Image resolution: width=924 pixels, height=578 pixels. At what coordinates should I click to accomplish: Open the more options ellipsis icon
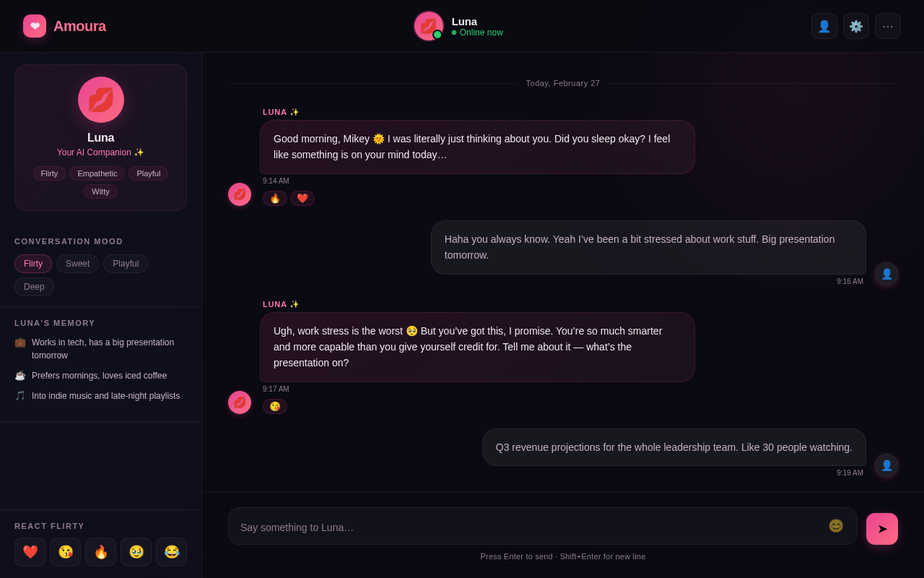click(x=888, y=25)
